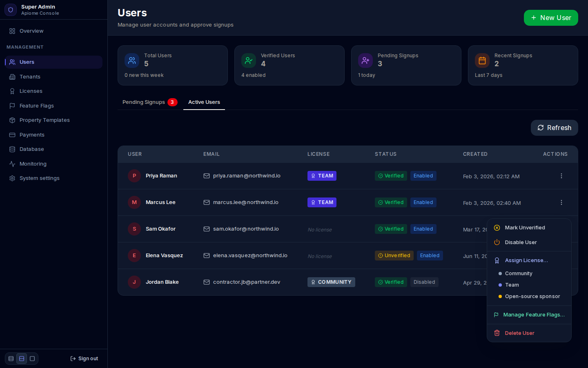Assign the Open-source sponsor license

(x=529, y=296)
